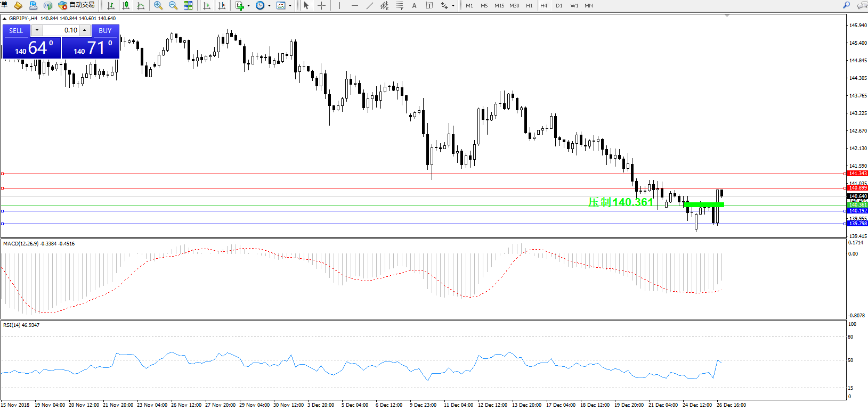Image resolution: width=868 pixels, height=411 pixels.
Task: Toggle the Candlestick chart mode
Action: point(126,5)
